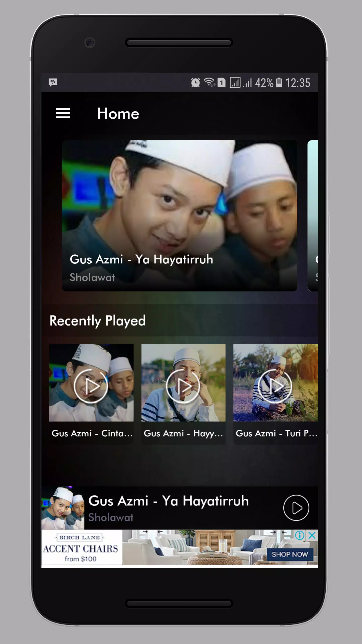Screen dimensions: 362x644
Task: Open the ad info icon
Action: tap(300, 535)
